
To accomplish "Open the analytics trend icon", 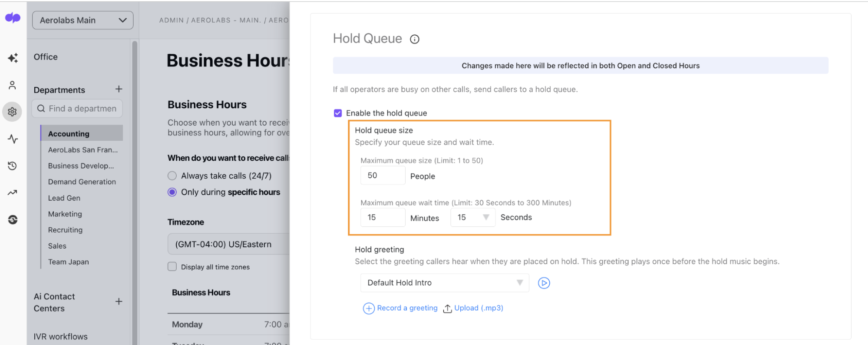I will (x=12, y=192).
